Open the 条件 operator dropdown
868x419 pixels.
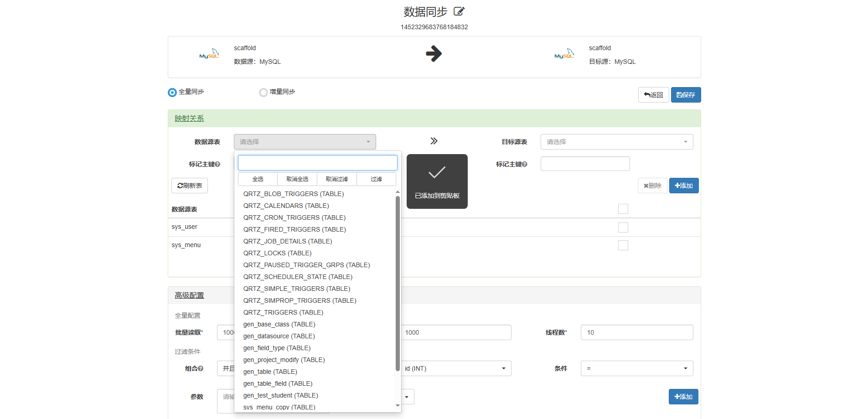(x=637, y=368)
